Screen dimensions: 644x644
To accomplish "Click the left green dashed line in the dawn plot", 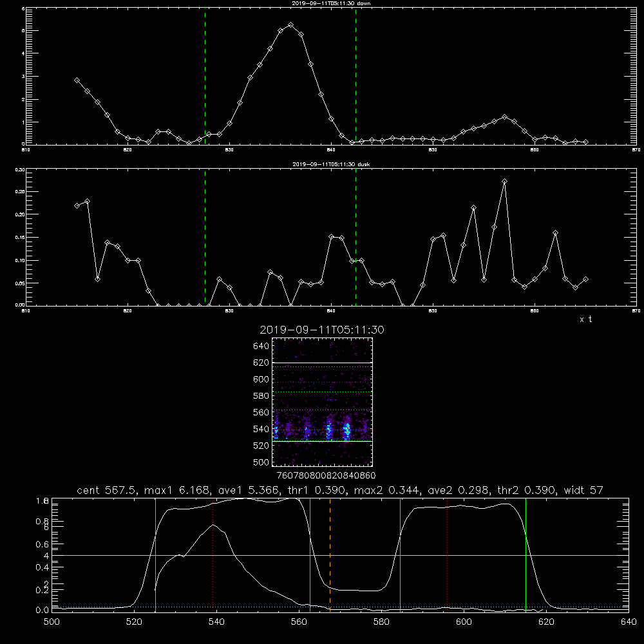I will point(205,77).
